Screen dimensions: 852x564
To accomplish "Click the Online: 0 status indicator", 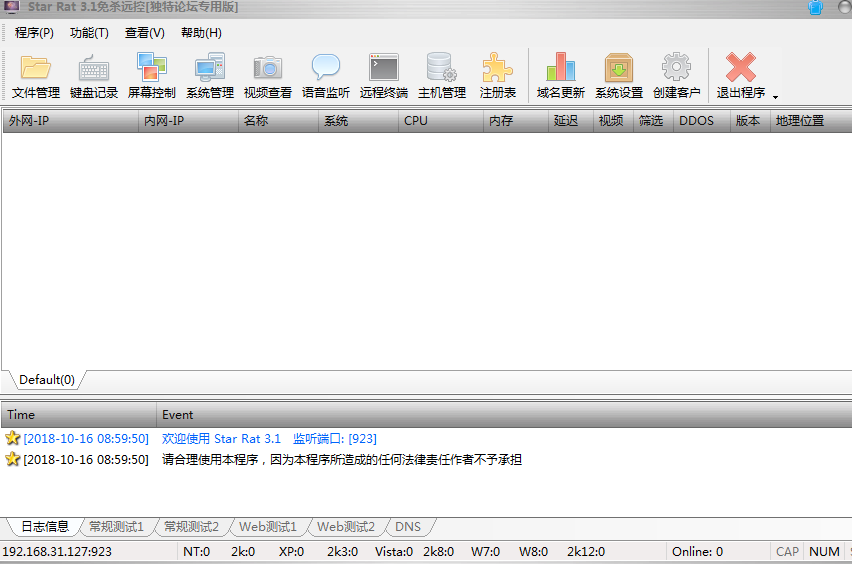I will 697,552.
